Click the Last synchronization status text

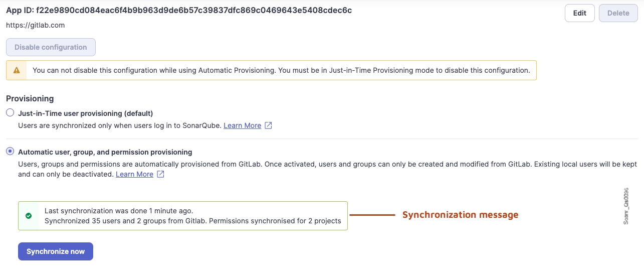(119, 211)
